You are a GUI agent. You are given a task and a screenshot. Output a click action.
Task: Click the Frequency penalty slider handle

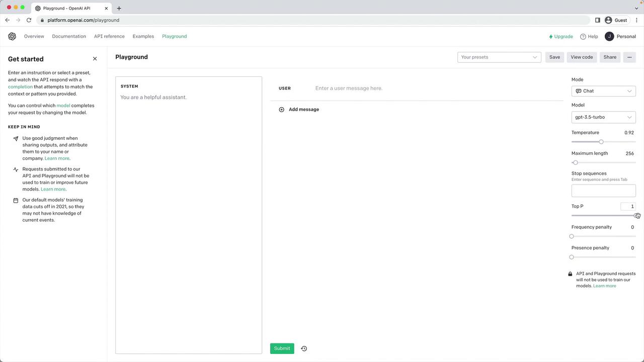pos(572,236)
